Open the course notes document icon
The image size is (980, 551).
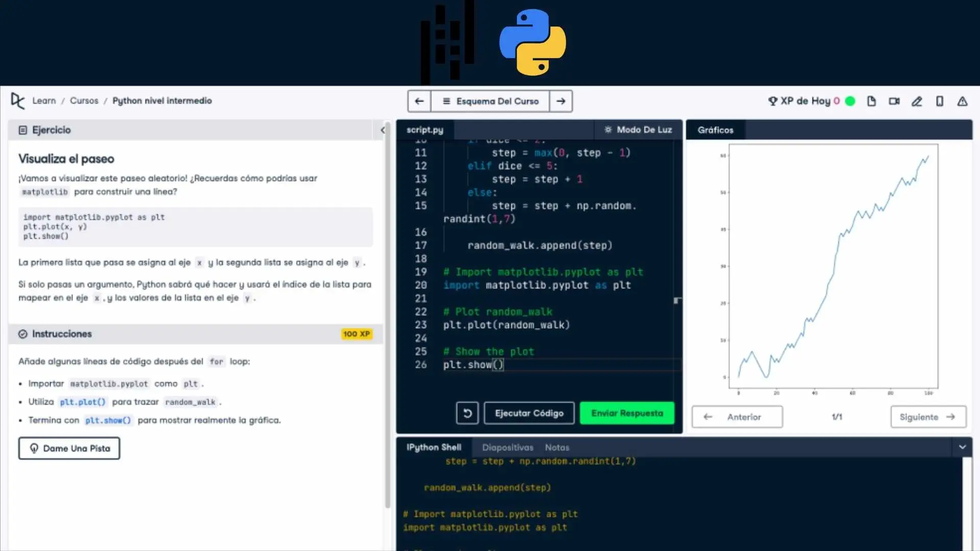(x=871, y=101)
